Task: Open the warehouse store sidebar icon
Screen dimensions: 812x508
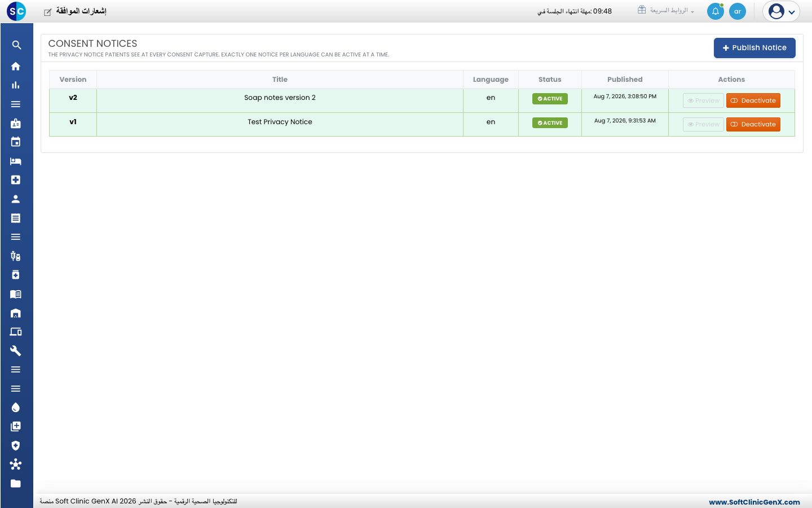Action: [x=16, y=313]
